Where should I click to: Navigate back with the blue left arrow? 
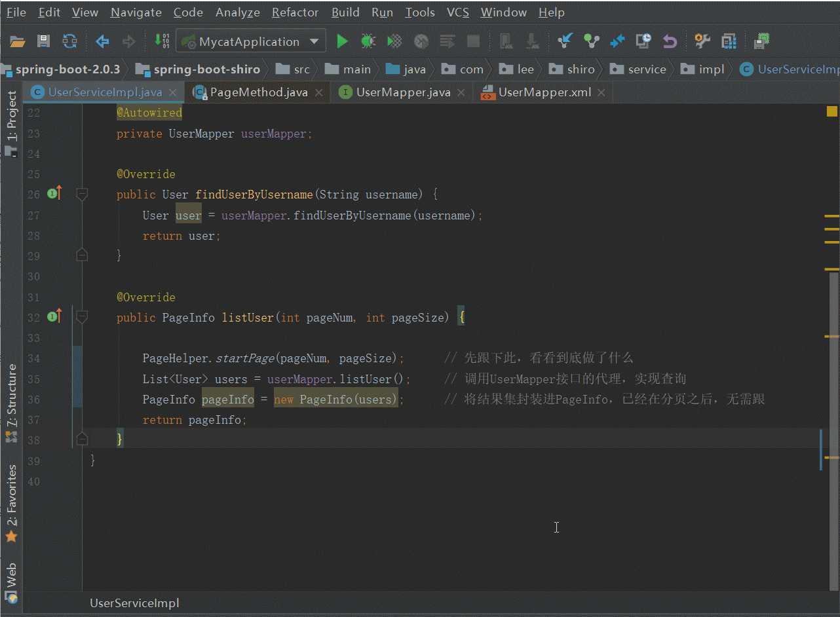tap(102, 42)
